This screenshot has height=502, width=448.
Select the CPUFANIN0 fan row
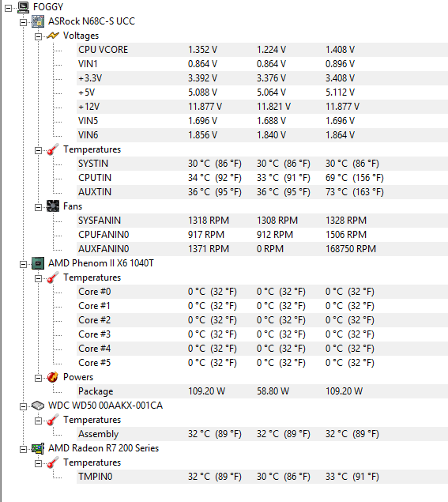262,235
